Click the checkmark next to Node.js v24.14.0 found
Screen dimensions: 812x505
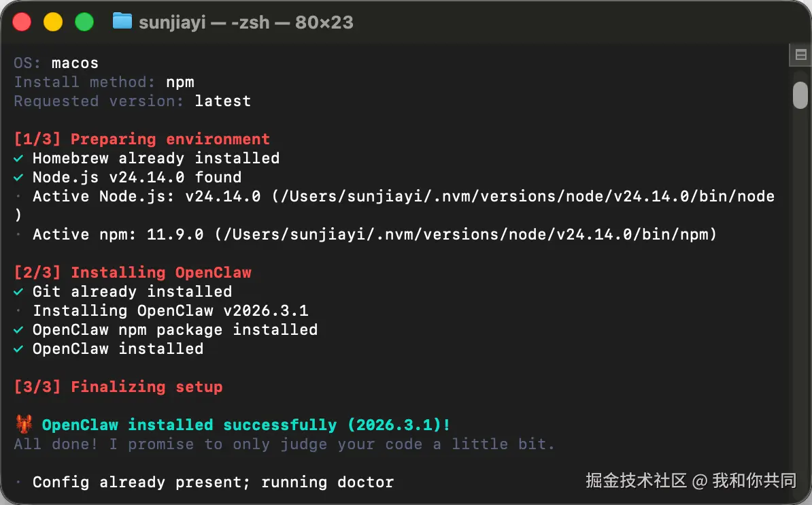[19, 178]
